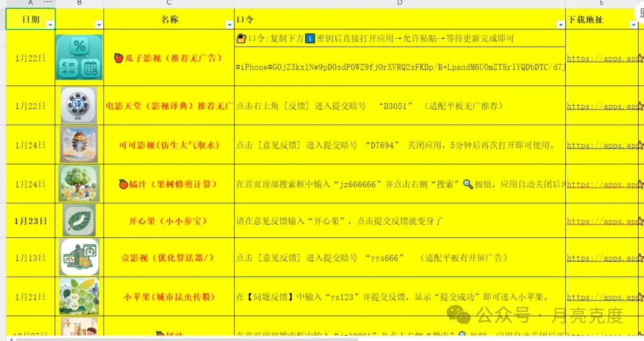
Task: Select the cell mentioning 输入“开心果”
Action: pyautogui.click(x=400, y=221)
